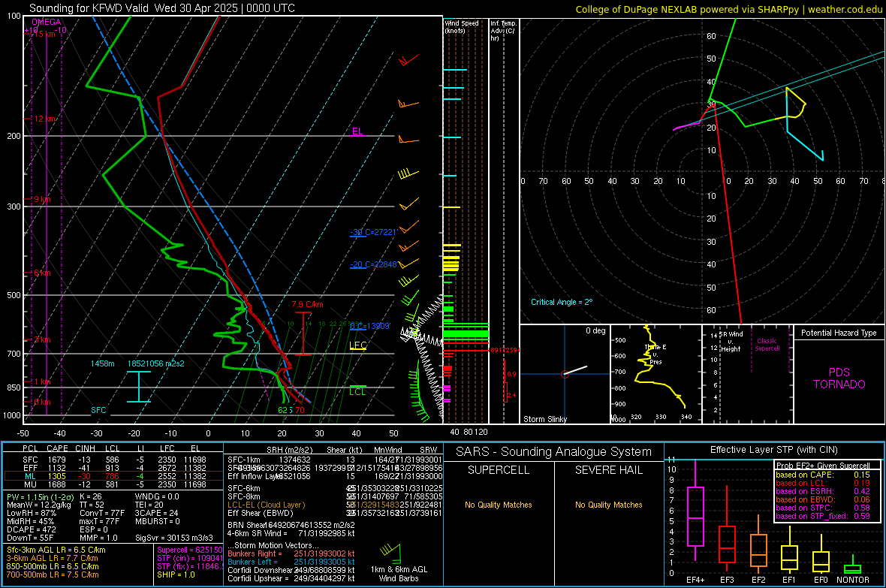
Task: Click the orange EF2 box plot
Action: tap(758, 550)
